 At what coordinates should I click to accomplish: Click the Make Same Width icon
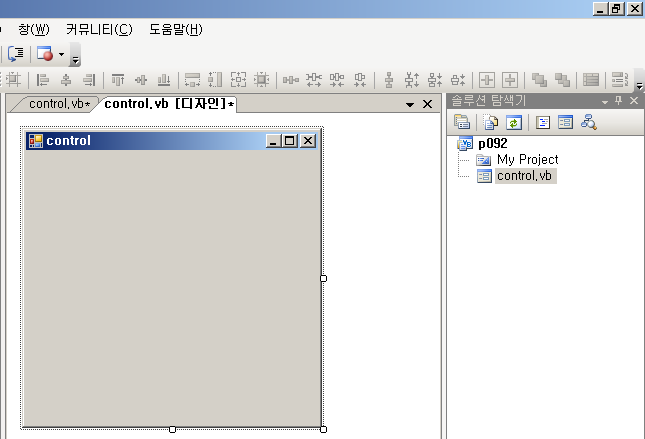tap(193, 79)
